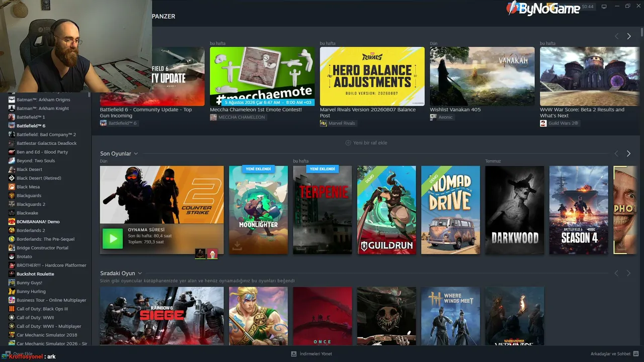This screenshot has height=362, width=644.
Task: Select Batman: Arkham Knight in the game list
Action: tap(43, 109)
